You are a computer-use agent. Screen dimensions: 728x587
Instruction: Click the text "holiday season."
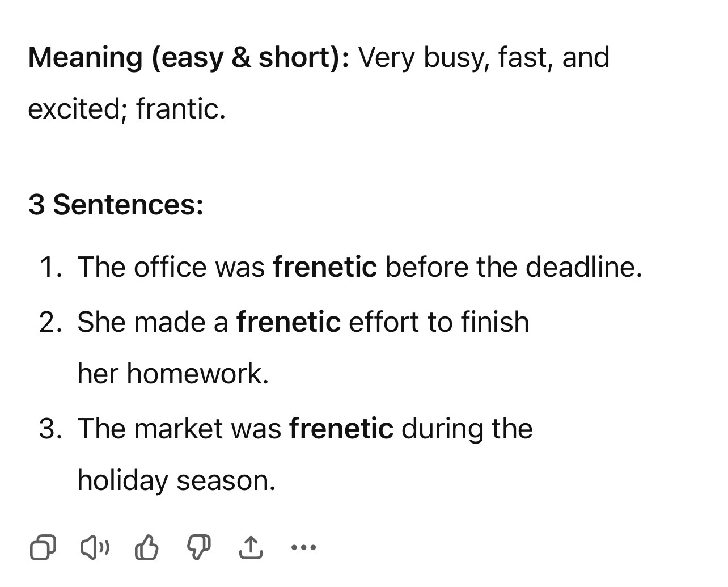point(176,480)
